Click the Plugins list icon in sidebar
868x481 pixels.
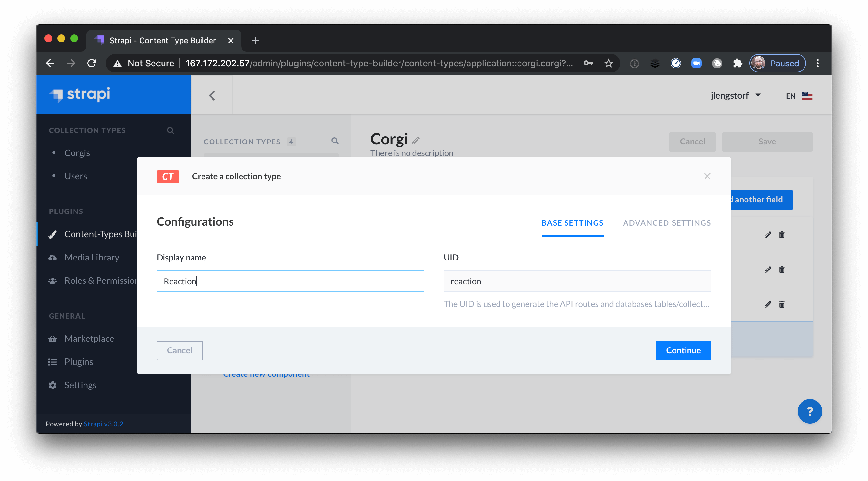click(x=53, y=361)
